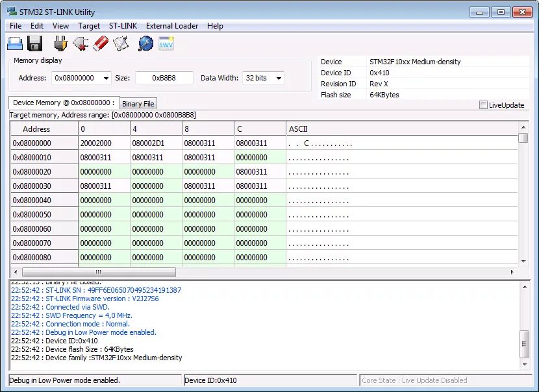
Task: Open the Target menu
Action: [89, 26]
